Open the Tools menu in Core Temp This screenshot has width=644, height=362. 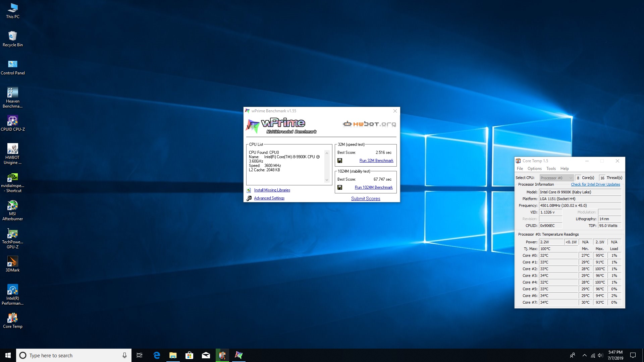[551, 169]
